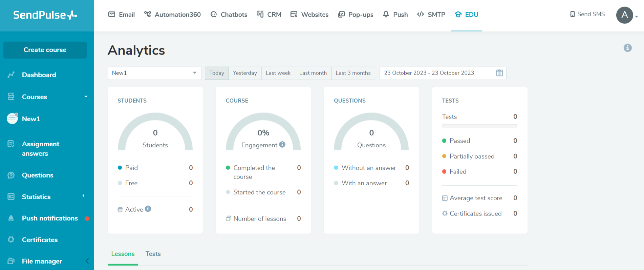
Task: Click the Statistics sidebar icon
Action: click(x=11, y=196)
